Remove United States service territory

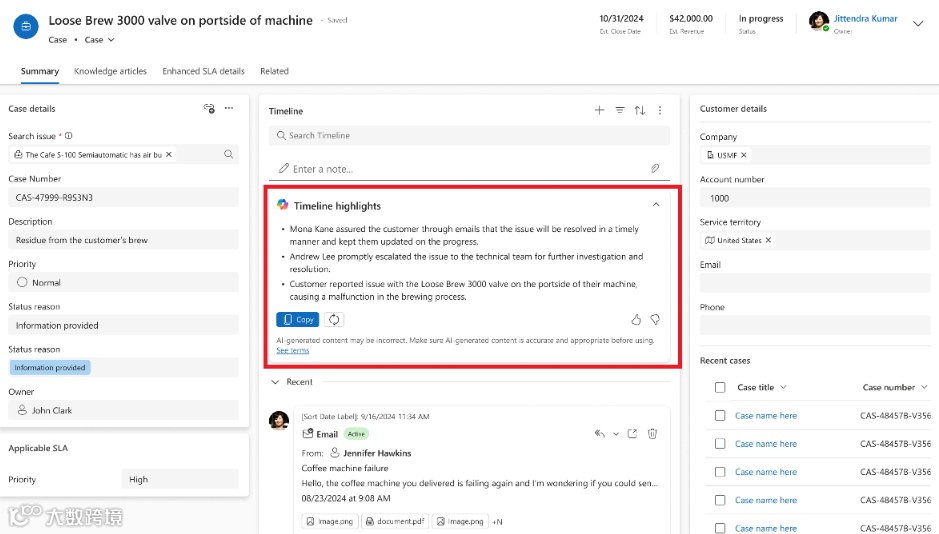pos(768,240)
